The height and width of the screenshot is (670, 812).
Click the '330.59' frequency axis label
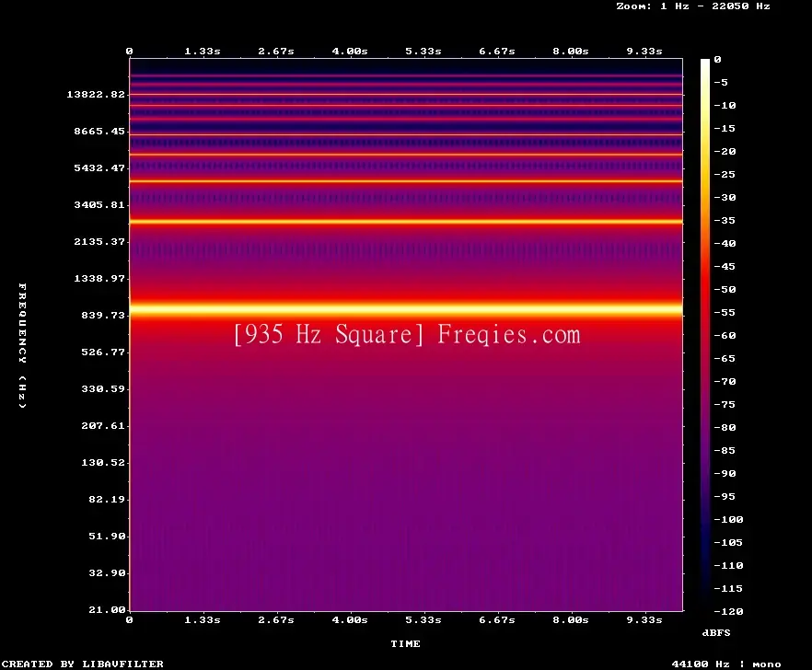(103, 388)
